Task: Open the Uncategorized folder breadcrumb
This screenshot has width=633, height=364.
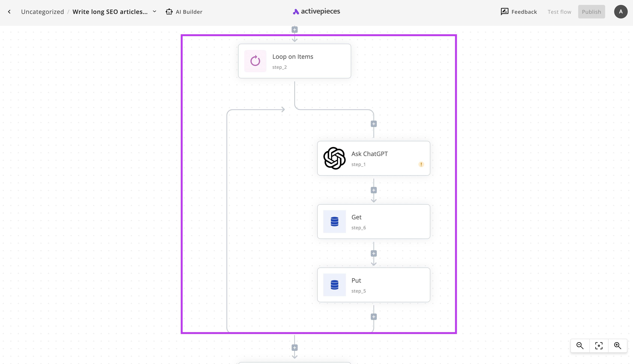Action: pos(43,12)
